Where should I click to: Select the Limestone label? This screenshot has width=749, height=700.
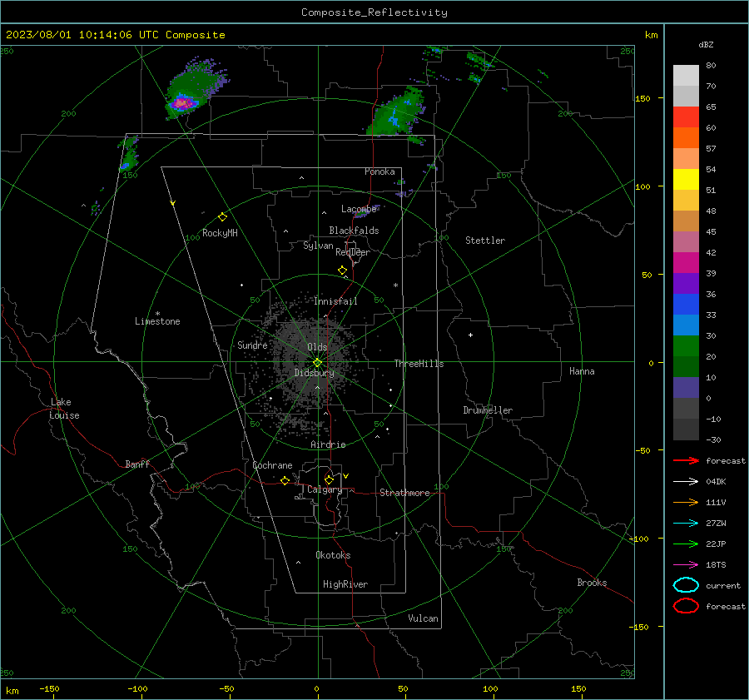tap(157, 321)
